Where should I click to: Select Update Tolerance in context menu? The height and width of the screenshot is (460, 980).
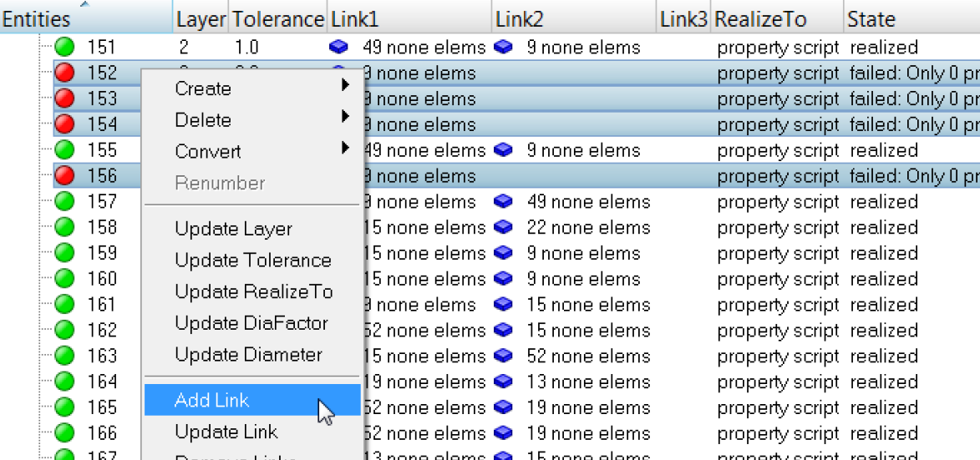[253, 260]
